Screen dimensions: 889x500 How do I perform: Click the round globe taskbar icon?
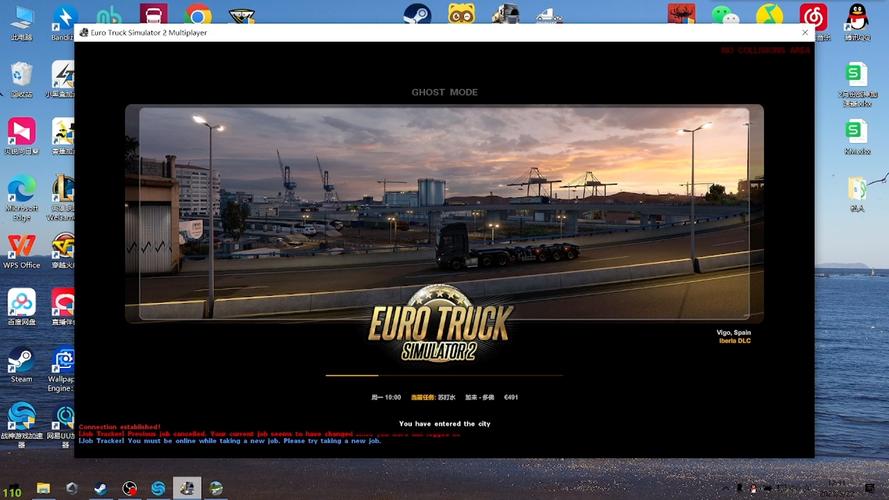click(216, 488)
